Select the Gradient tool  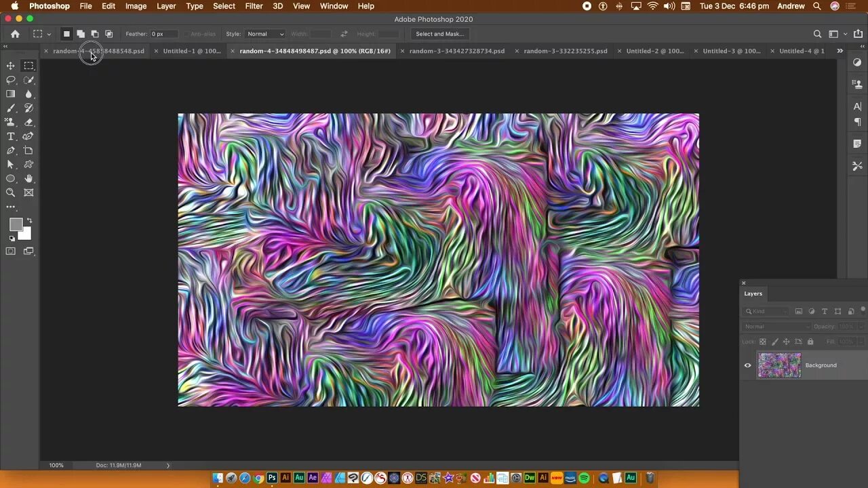tap(10, 94)
